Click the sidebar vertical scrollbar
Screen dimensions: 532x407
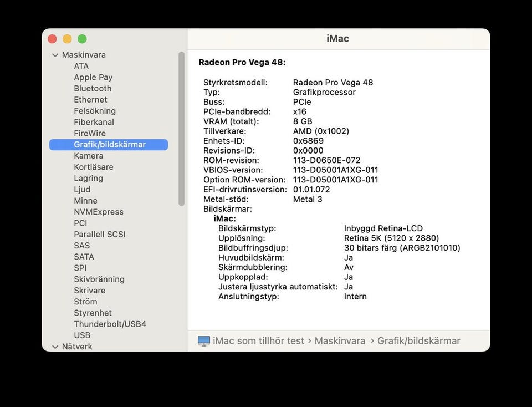click(x=181, y=129)
